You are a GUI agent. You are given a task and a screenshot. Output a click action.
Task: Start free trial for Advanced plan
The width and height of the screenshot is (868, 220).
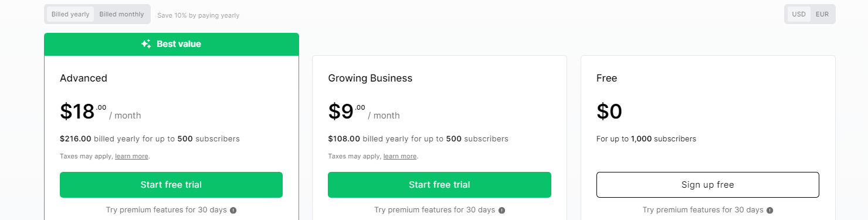171,185
